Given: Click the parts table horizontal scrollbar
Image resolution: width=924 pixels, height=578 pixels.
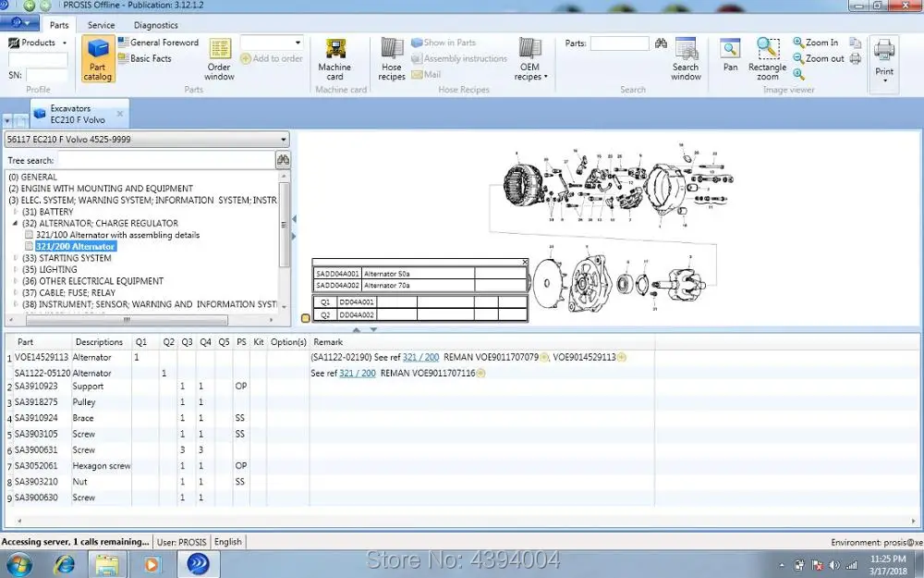Looking at the screenshot, I should point(466,521).
